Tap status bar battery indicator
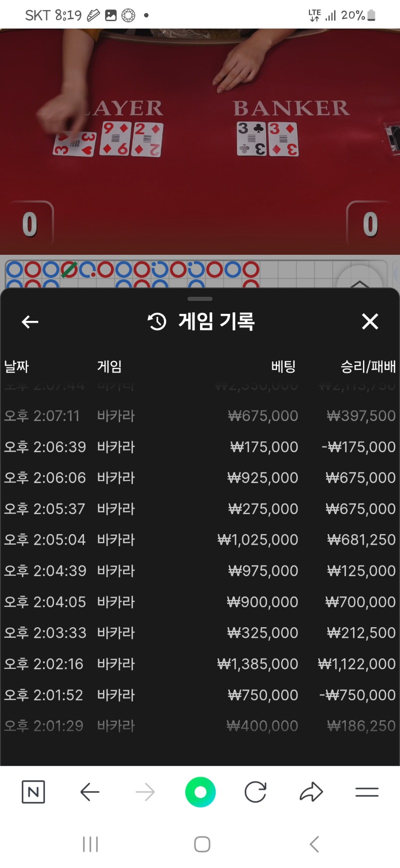The width and height of the screenshot is (400, 868). [x=371, y=16]
